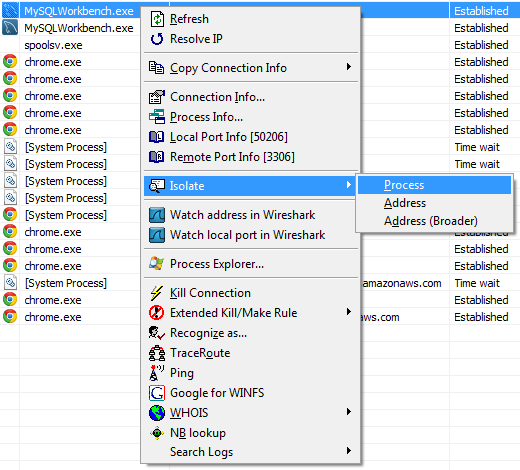Expand Extended Kill/Make Rule submenu arrow
The height and width of the screenshot is (470, 520).
[x=349, y=312]
